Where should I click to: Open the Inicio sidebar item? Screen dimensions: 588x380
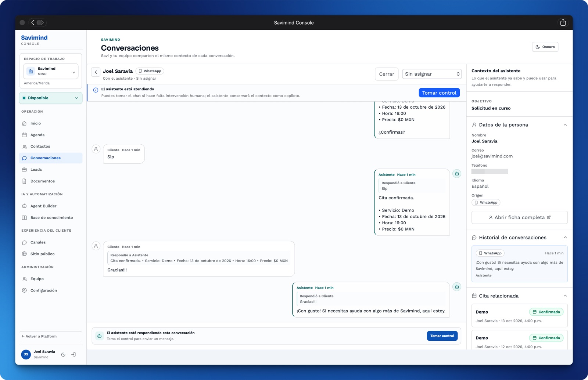[x=50, y=123]
